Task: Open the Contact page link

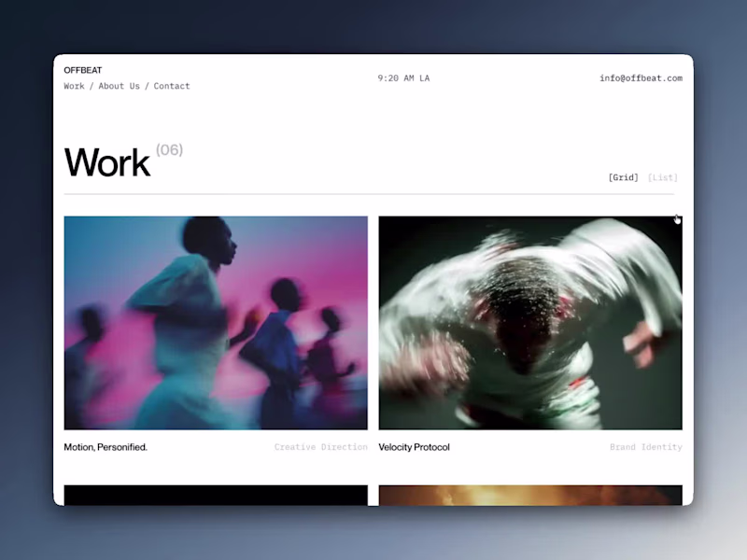Action: (172, 86)
